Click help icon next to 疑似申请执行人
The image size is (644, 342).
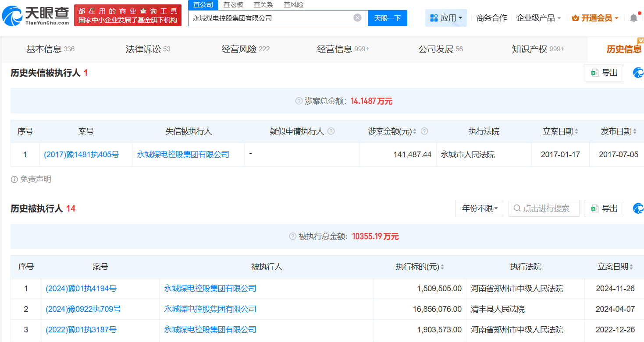(x=331, y=131)
